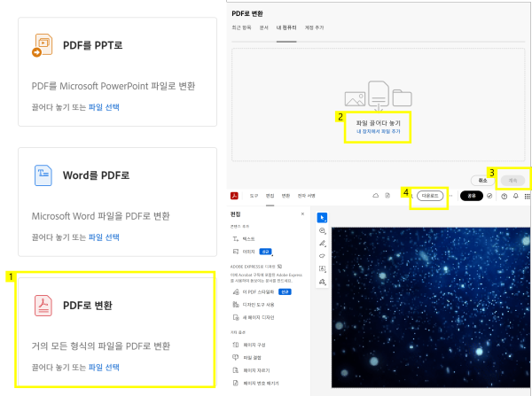
Task: Click the cloud save status icon
Action: click(x=376, y=196)
